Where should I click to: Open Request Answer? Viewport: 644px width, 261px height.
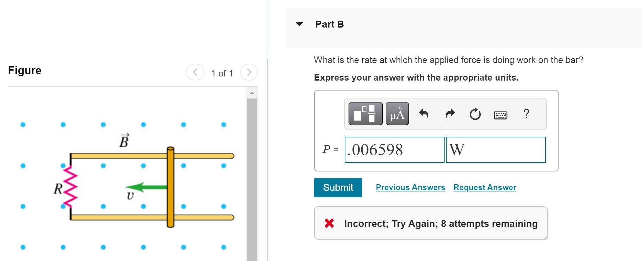pyautogui.click(x=485, y=187)
